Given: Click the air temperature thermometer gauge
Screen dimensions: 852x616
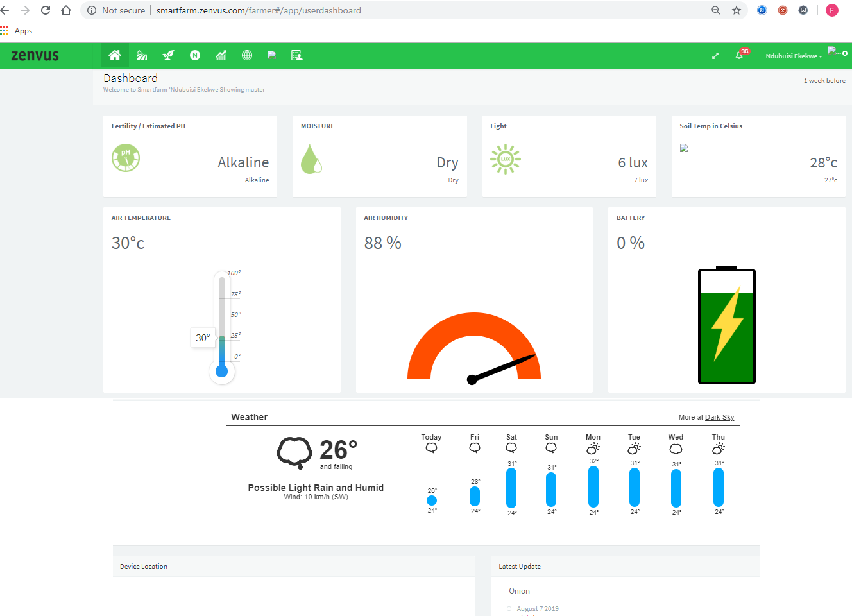Looking at the screenshot, I should [222, 327].
